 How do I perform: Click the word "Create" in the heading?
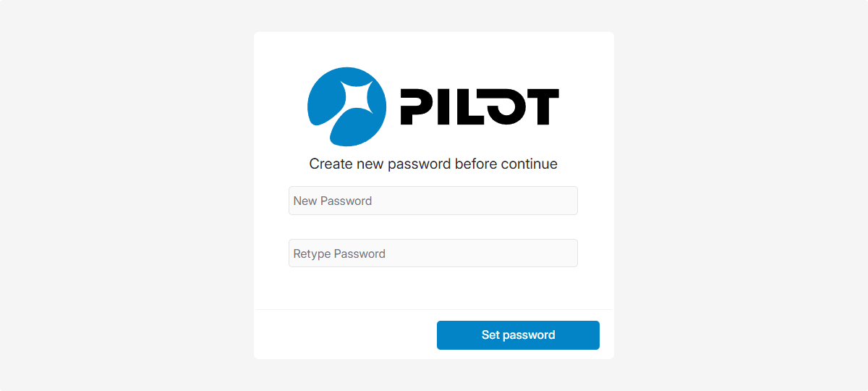pos(331,164)
